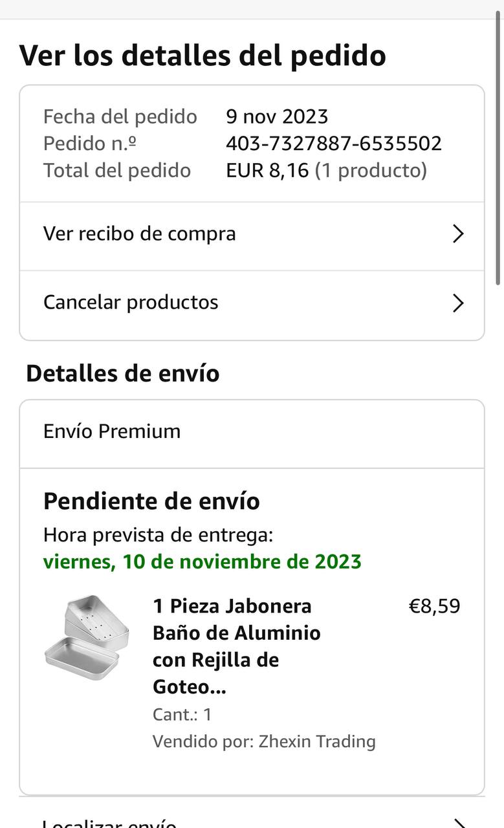Tap the order total EUR 8,16

coord(267,171)
